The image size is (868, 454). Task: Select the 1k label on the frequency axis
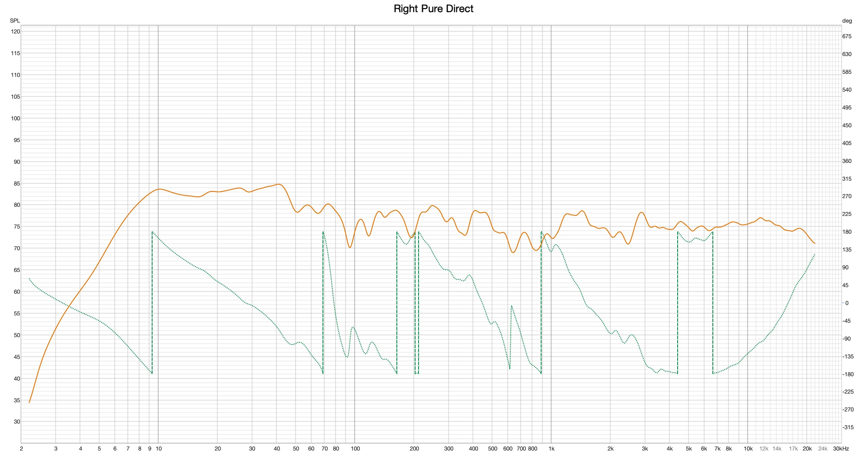pos(551,448)
